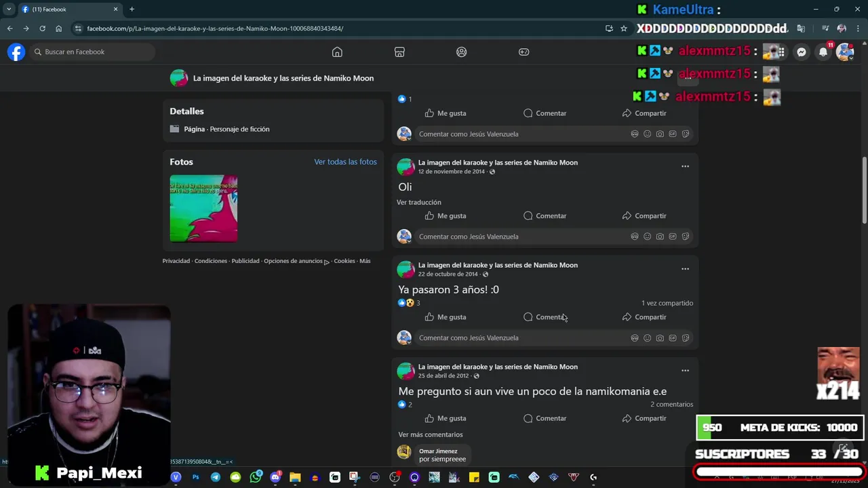
Task: Close the Facebook tab
Action: tap(115, 9)
